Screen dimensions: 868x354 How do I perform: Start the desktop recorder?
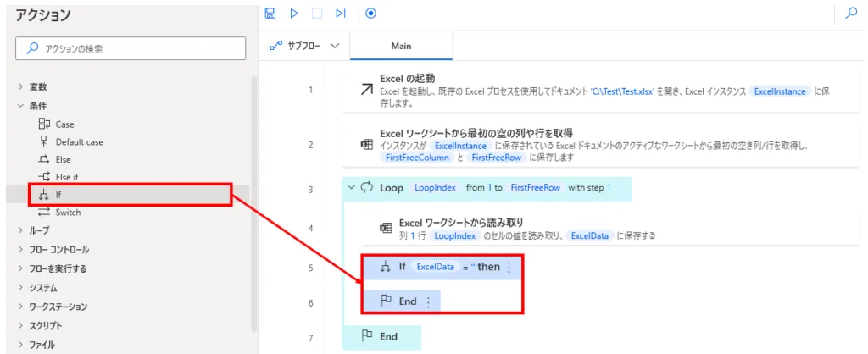[370, 13]
